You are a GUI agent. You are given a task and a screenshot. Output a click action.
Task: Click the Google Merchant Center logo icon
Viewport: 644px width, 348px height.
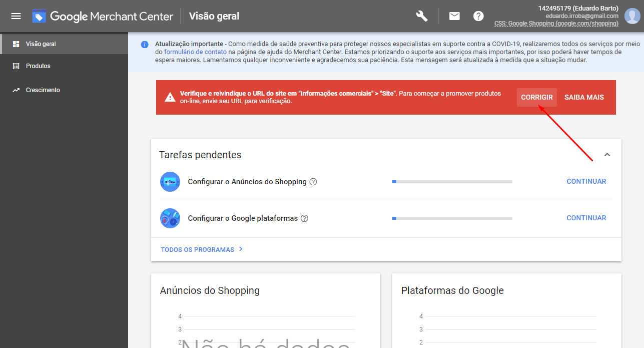coord(39,16)
